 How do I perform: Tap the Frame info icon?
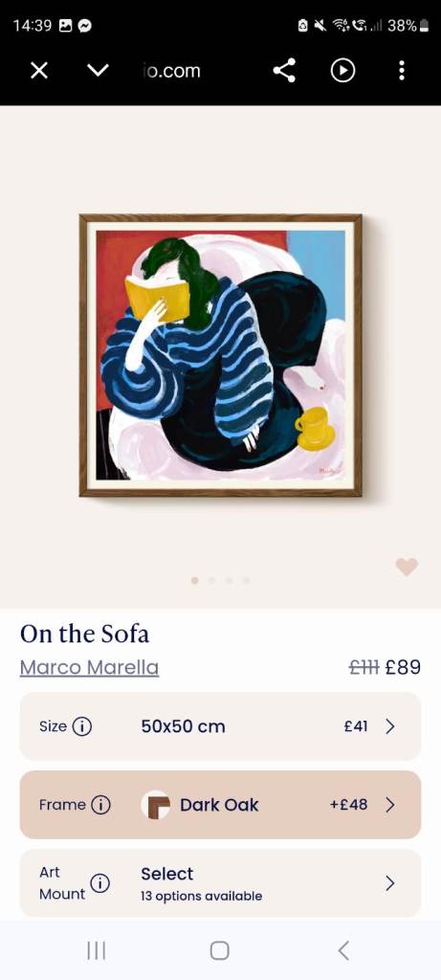click(100, 804)
